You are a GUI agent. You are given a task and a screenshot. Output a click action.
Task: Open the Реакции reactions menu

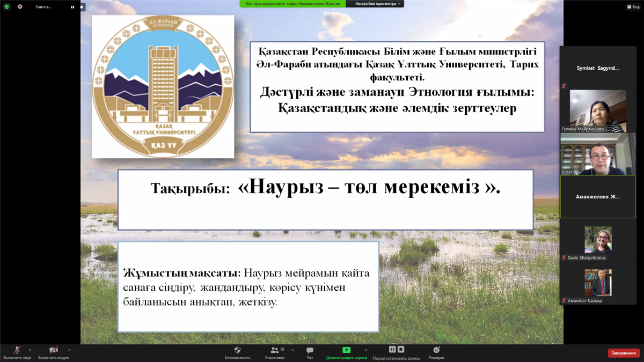[436, 350]
